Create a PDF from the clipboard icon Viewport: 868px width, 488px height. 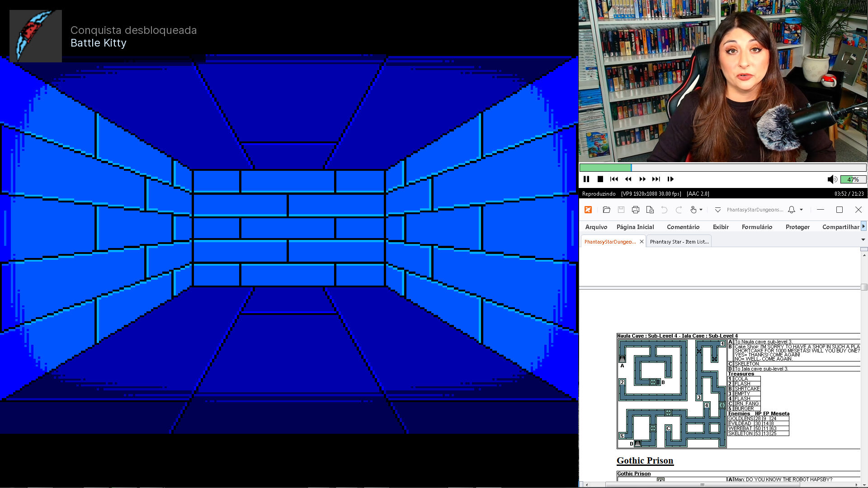click(650, 210)
